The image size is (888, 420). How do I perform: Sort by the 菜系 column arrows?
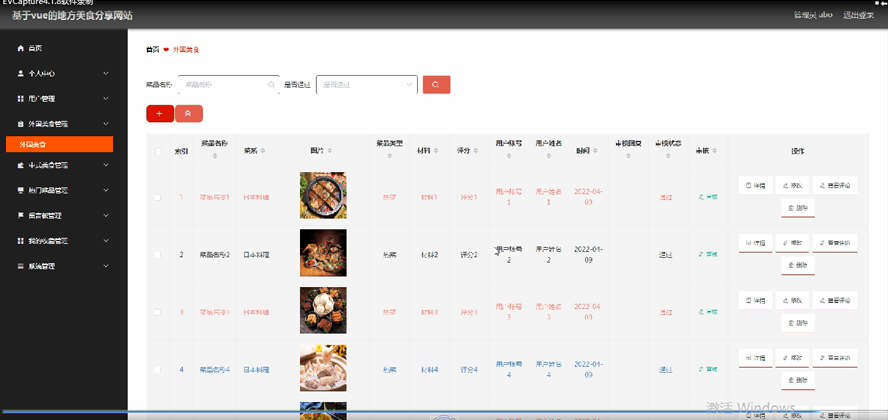pos(262,151)
